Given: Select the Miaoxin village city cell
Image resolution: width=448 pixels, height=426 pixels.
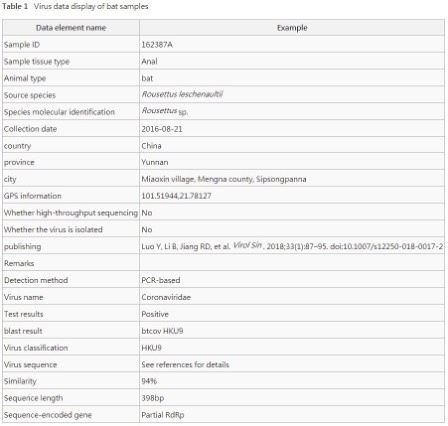Looking at the screenshot, I should [x=292, y=179].
